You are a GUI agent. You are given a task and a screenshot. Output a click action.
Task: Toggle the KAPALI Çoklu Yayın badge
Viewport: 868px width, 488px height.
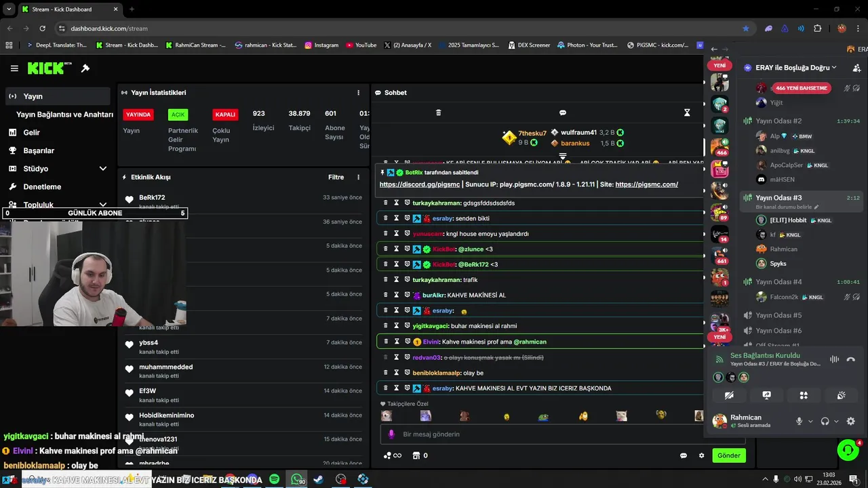point(225,115)
